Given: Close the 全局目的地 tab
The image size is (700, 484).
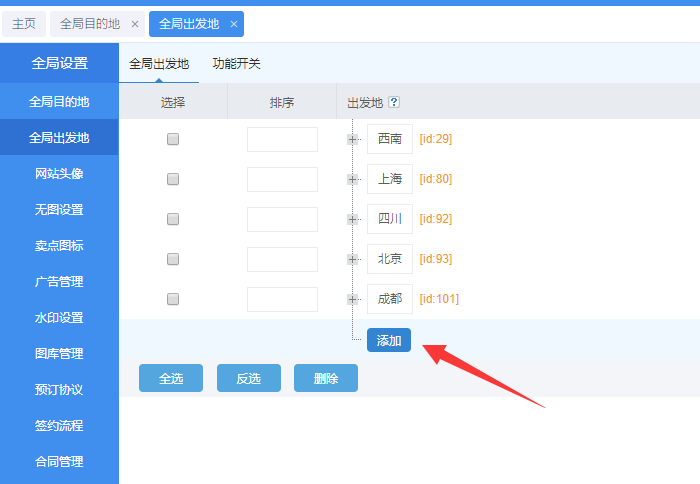Looking at the screenshot, I should point(135,24).
